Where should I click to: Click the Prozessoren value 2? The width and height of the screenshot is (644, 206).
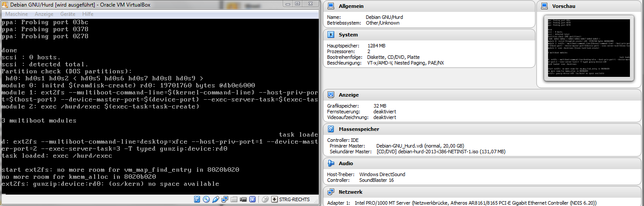click(369, 51)
